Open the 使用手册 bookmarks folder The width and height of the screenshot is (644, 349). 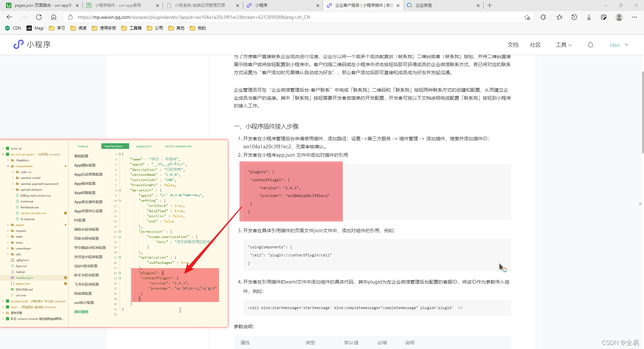(x=104, y=28)
